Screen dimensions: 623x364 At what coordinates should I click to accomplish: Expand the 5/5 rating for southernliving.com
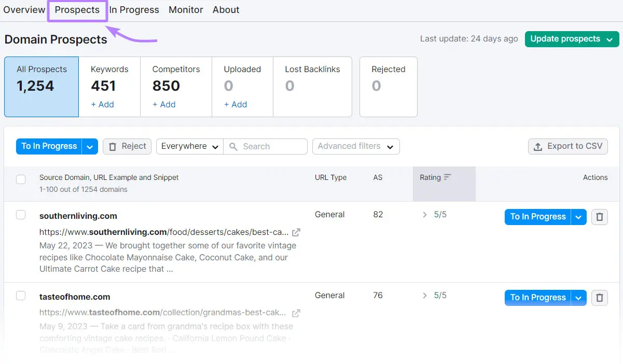click(425, 215)
